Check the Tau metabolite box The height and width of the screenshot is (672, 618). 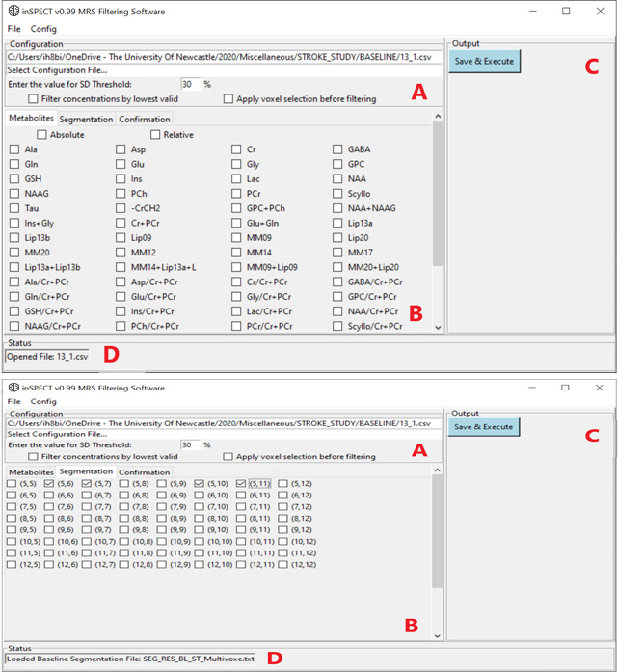point(14,208)
